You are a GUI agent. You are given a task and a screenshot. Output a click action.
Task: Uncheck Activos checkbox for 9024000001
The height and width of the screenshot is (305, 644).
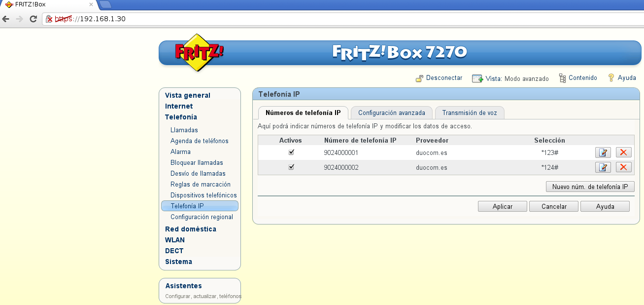[x=291, y=152]
